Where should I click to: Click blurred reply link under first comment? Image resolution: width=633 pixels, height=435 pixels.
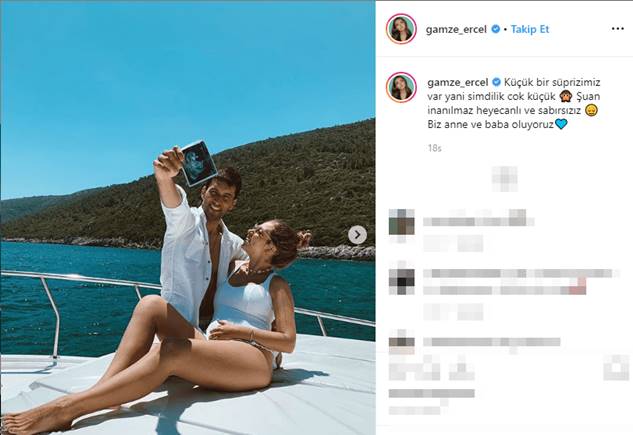[x=470, y=244]
